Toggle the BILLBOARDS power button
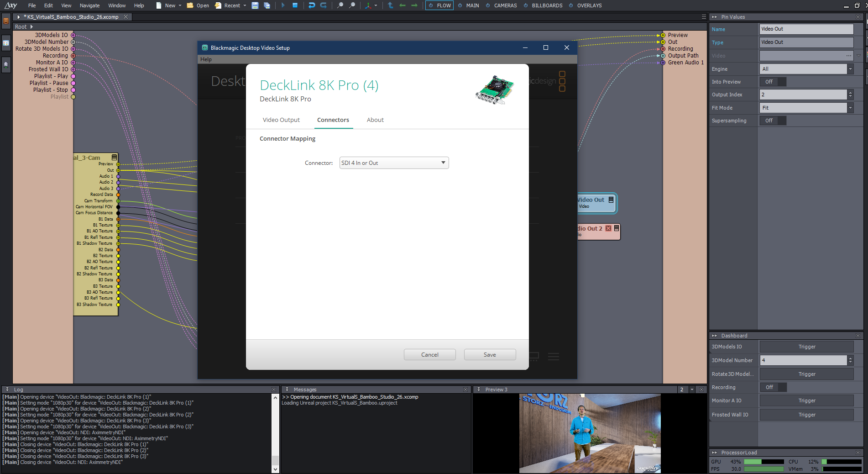The image size is (868, 474). tap(526, 5)
